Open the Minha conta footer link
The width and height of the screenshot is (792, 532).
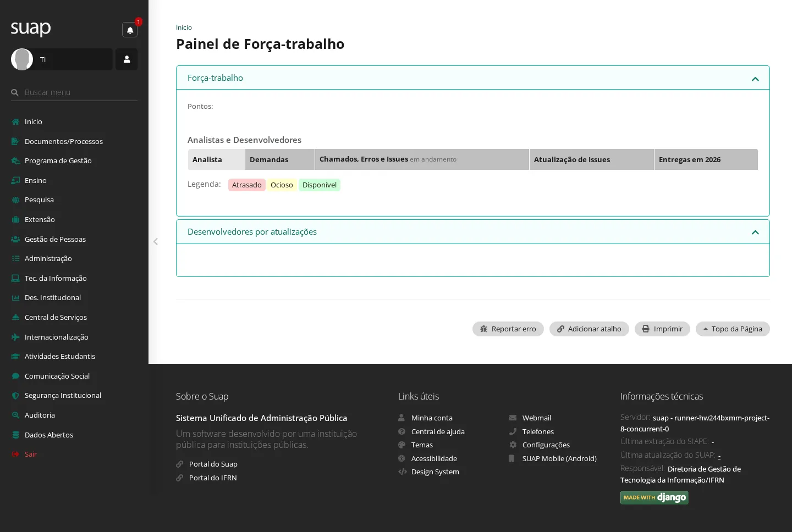pyautogui.click(x=432, y=418)
